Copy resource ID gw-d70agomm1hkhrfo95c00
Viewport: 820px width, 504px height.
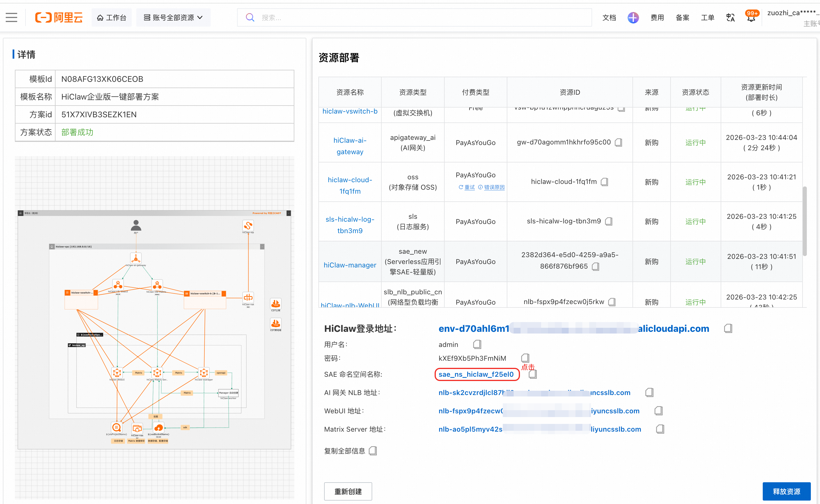618,142
